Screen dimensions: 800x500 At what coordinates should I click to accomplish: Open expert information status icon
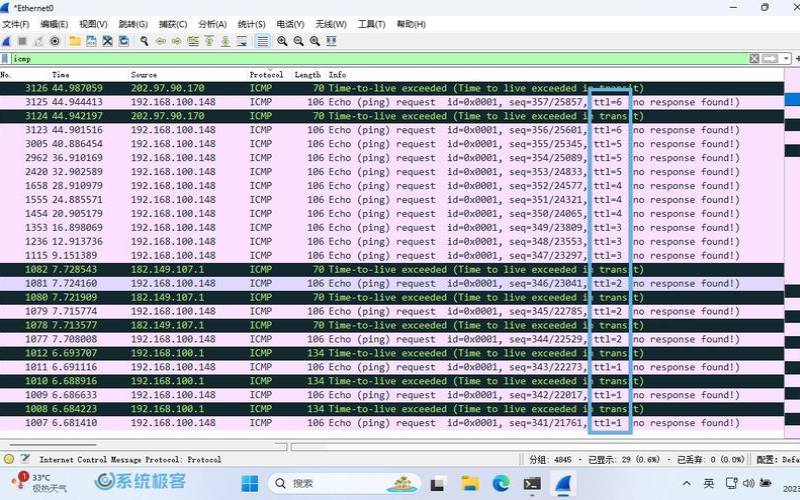[9, 459]
